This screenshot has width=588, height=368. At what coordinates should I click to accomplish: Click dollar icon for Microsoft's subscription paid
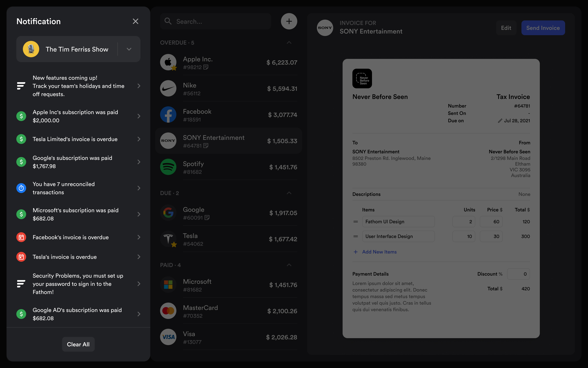(x=21, y=214)
